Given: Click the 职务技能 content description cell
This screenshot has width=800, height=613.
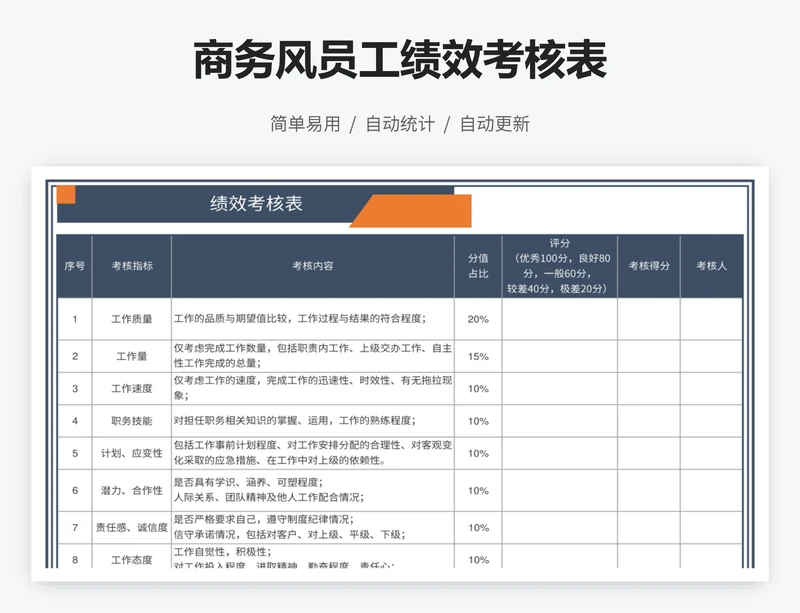Looking at the screenshot, I should click(x=313, y=421).
